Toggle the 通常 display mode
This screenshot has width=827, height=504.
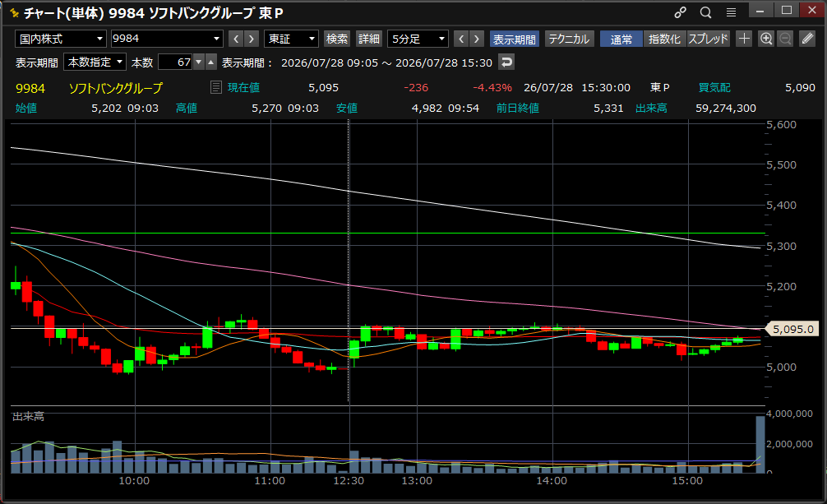coord(621,39)
